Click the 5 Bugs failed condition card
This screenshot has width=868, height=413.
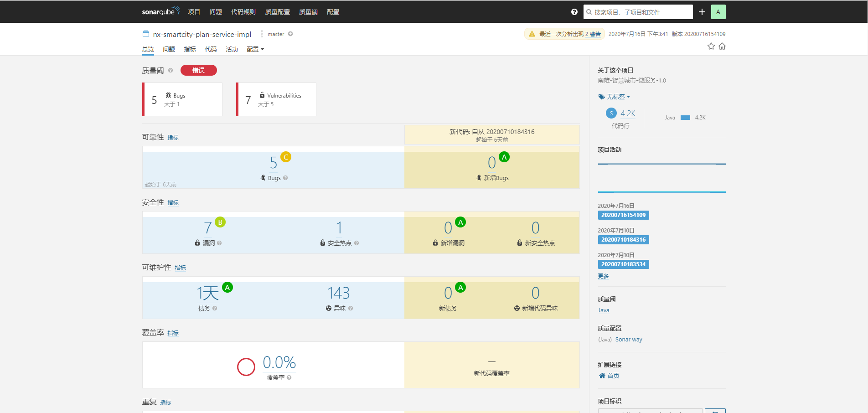(182, 99)
